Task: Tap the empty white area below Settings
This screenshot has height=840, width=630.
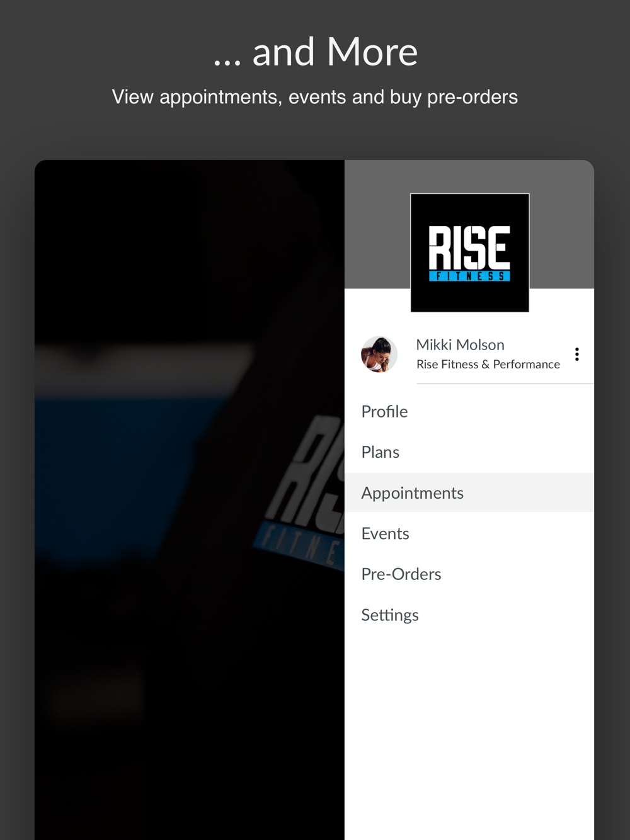Action: point(469,737)
